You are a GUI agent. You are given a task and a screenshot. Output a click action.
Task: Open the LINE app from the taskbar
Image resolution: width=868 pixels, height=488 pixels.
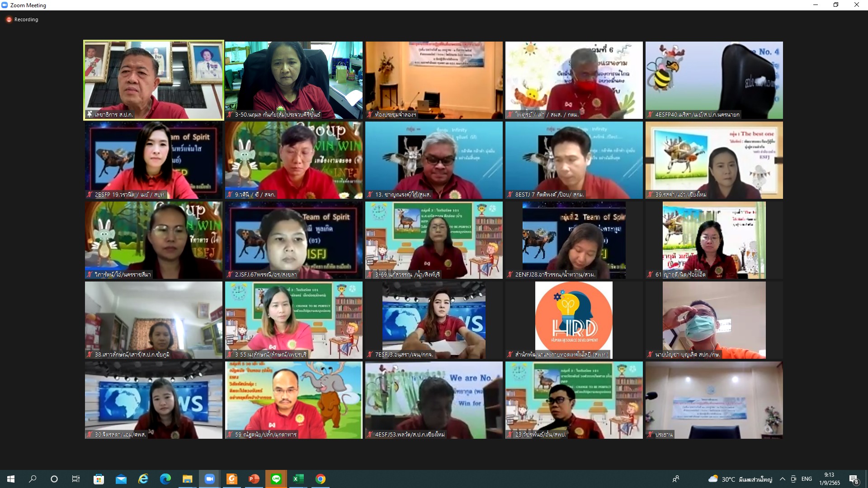[276, 479]
